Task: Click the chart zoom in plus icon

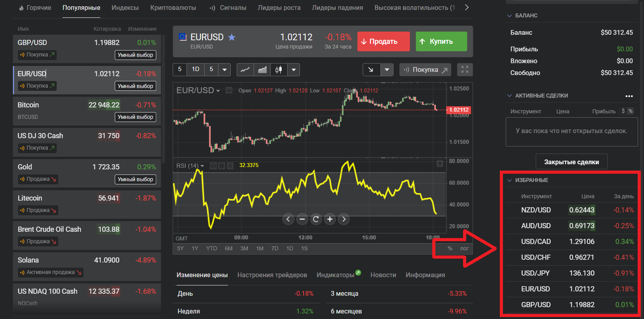Action: 330,219
